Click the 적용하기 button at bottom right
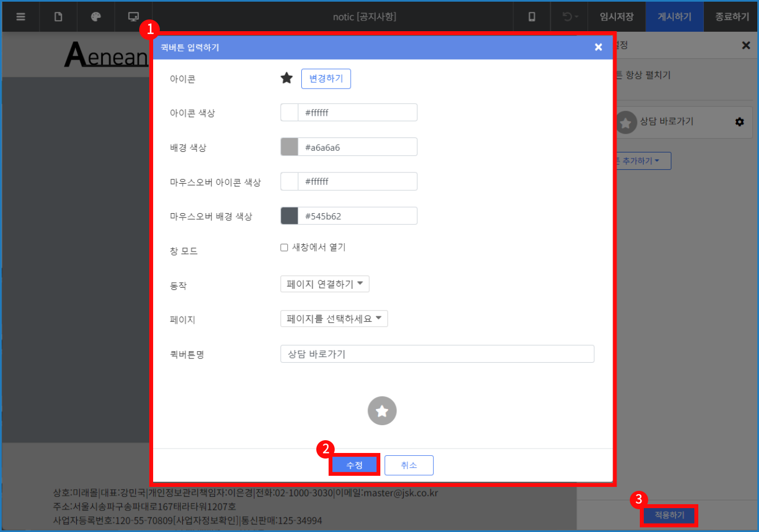 [668, 515]
